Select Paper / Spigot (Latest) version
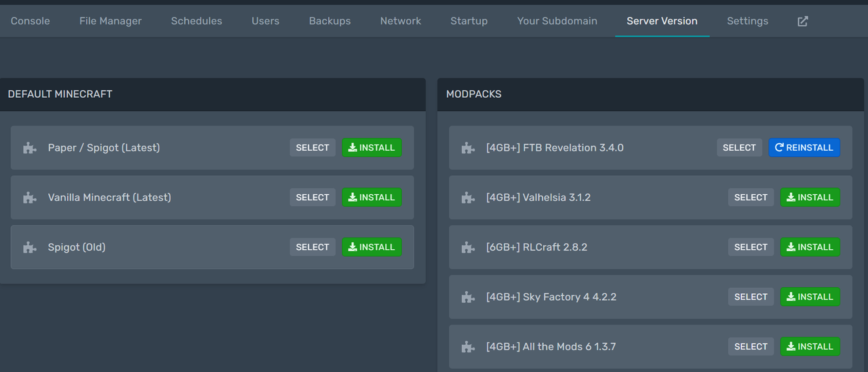Screen dimensions: 868x372 pyautogui.click(x=313, y=147)
